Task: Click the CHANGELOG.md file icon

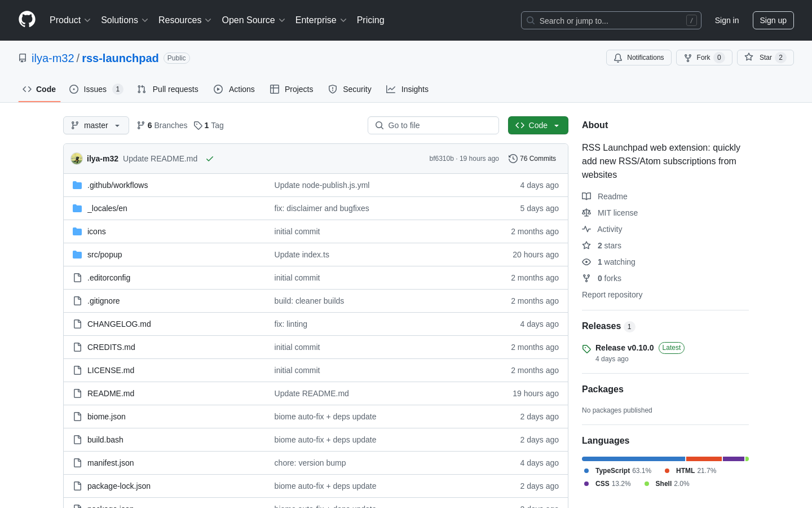Action: [77, 324]
